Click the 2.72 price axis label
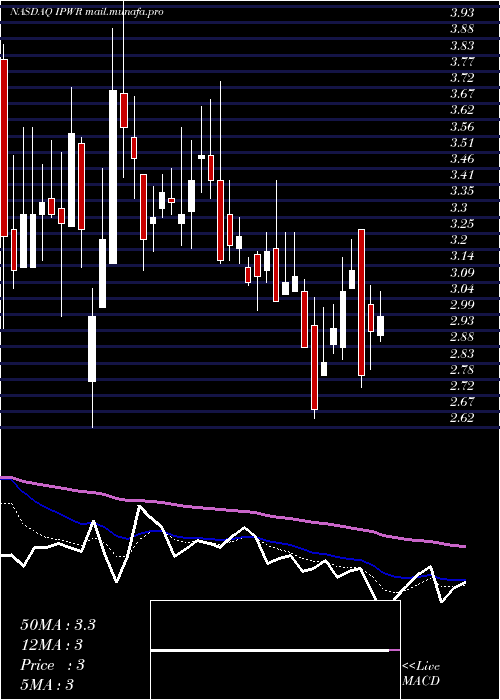This screenshot has width=500, height=700. [x=462, y=386]
